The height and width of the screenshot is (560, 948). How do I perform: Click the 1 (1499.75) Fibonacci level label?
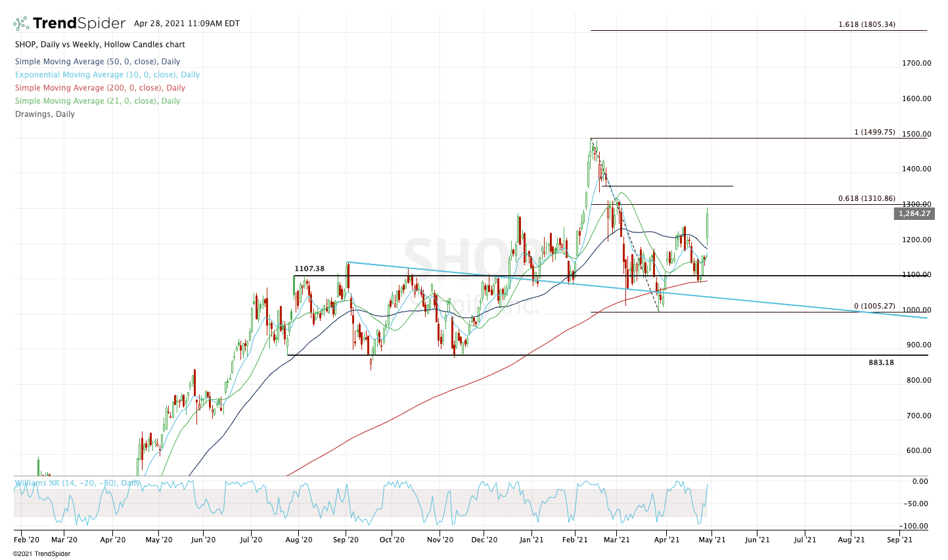point(874,132)
